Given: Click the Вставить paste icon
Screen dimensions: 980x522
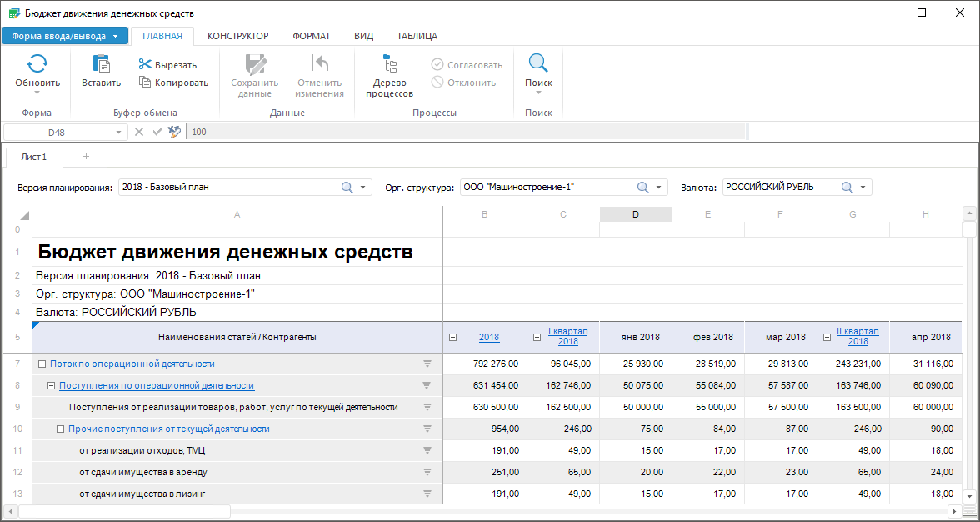Looking at the screenshot, I should (x=101, y=64).
